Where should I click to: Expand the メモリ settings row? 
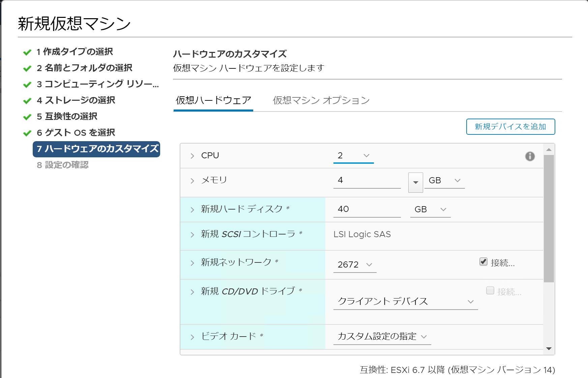point(192,181)
